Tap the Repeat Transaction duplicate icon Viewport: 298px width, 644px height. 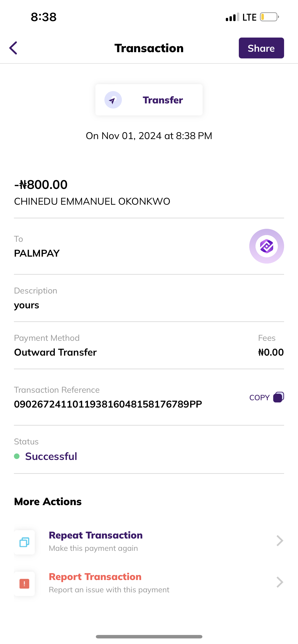point(25,542)
